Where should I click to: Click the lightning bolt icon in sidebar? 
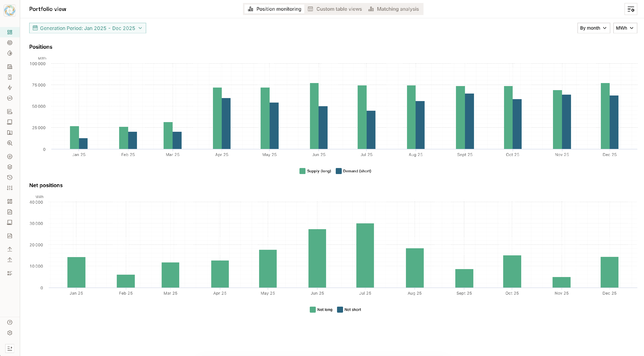point(10,88)
